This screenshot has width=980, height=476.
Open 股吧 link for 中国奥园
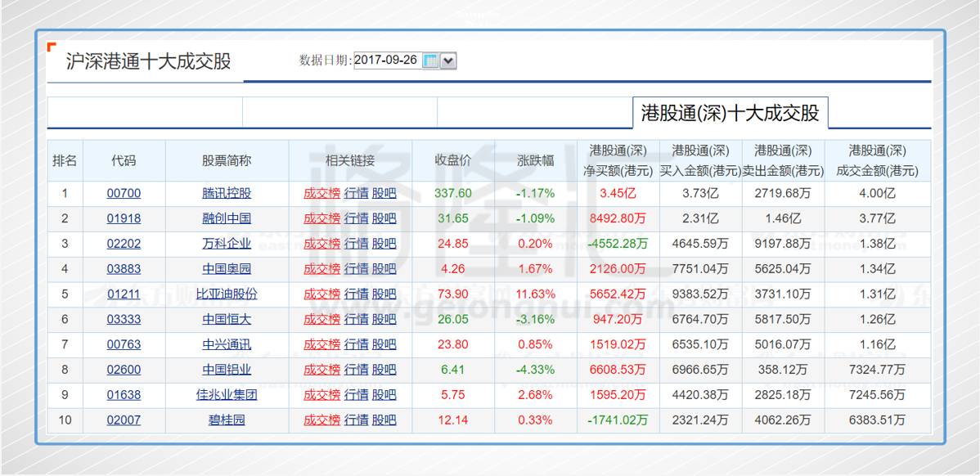[384, 269]
